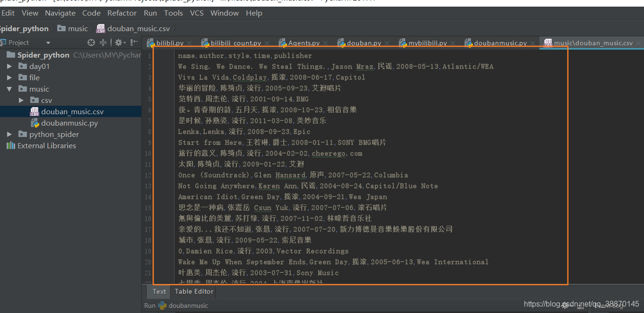
Task: Switch to the bilibli.py tab
Action: (x=170, y=43)
